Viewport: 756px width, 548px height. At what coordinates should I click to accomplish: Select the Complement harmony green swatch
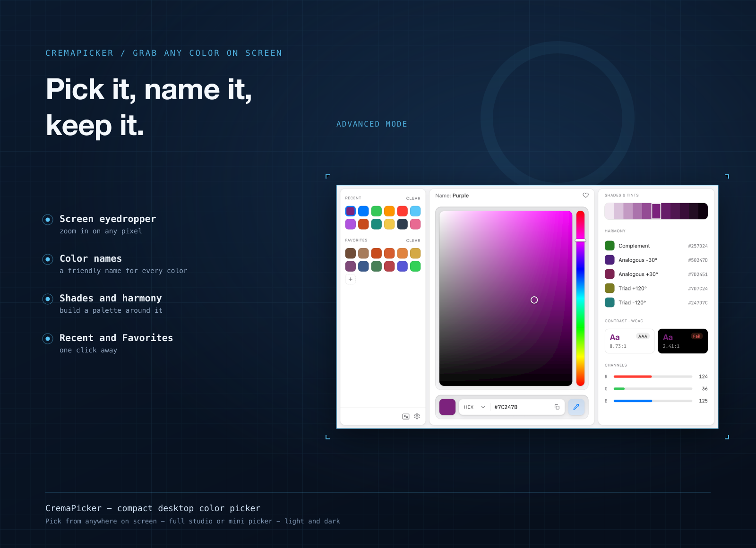pos(610,246)
